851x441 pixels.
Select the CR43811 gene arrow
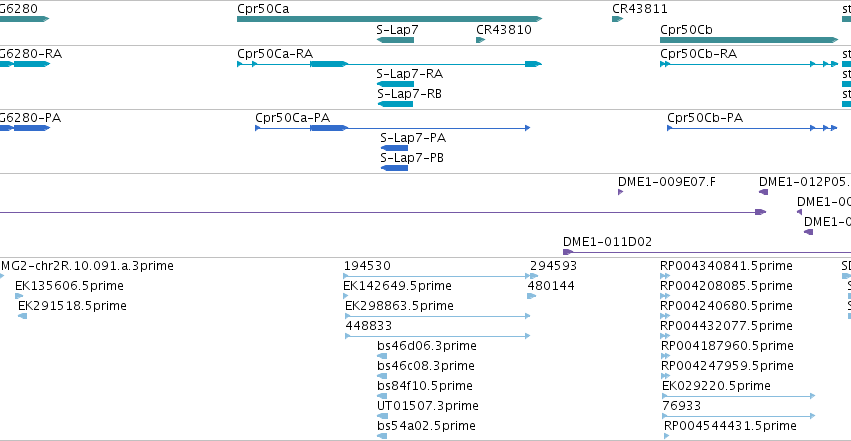click(x=618, y=19)
